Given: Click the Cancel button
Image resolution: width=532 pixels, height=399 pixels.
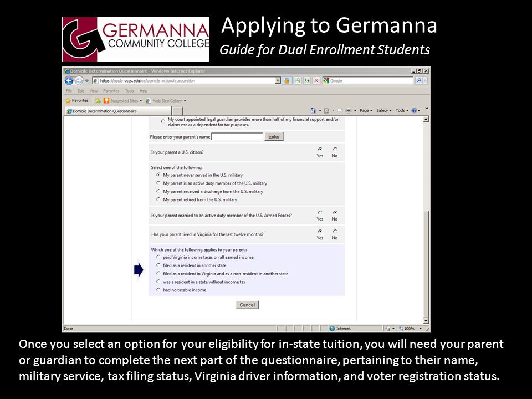Looking at the screenshot, I should [247, 305].
